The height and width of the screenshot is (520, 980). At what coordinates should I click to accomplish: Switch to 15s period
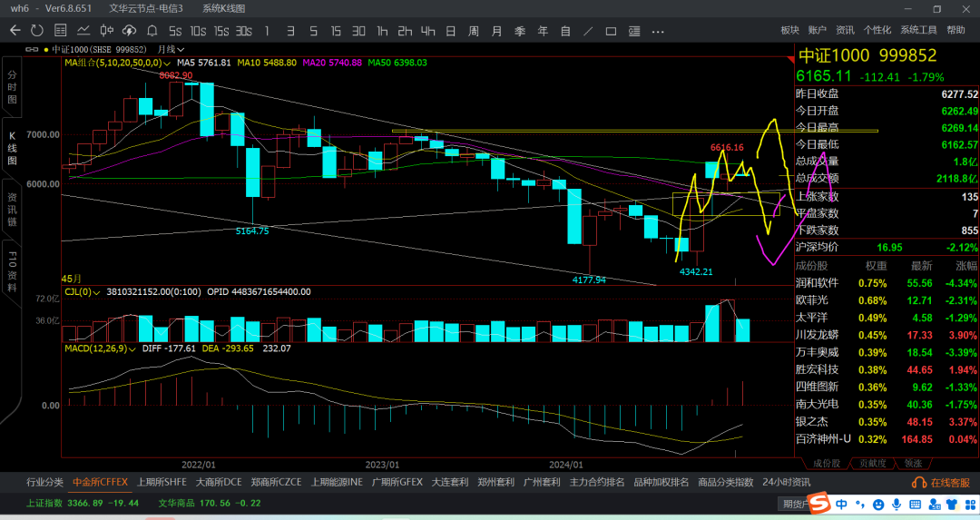[x=221, y=31]
